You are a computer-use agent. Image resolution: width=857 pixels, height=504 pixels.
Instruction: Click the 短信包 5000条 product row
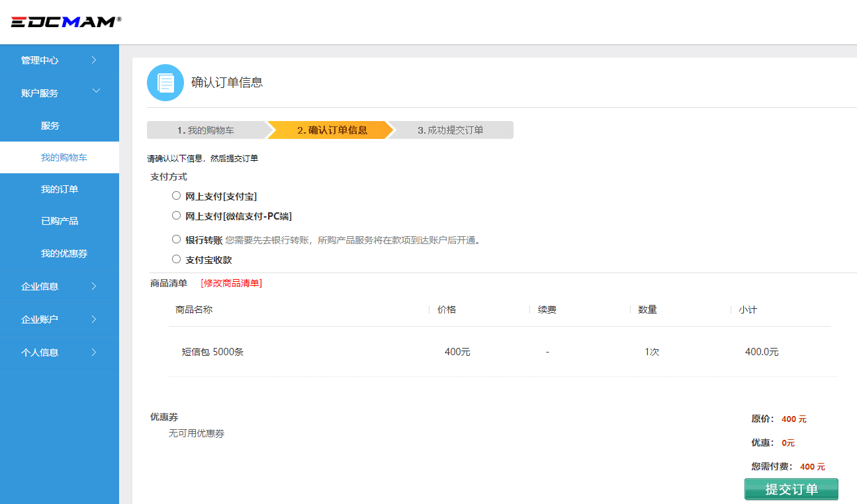coord(212,352)
